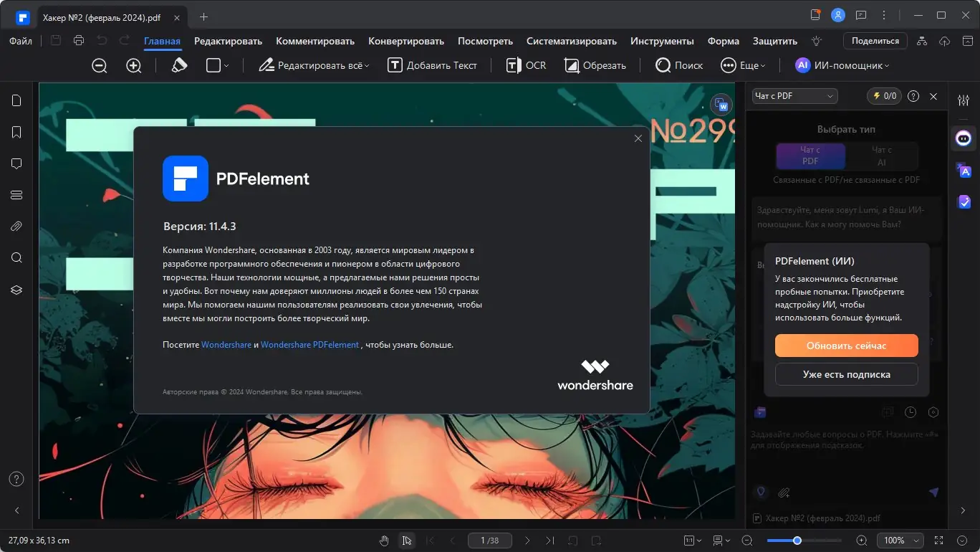Screen dimensions: 980x552
Task: Open the shape tool dropdown arrow
Action: [226, 65]
